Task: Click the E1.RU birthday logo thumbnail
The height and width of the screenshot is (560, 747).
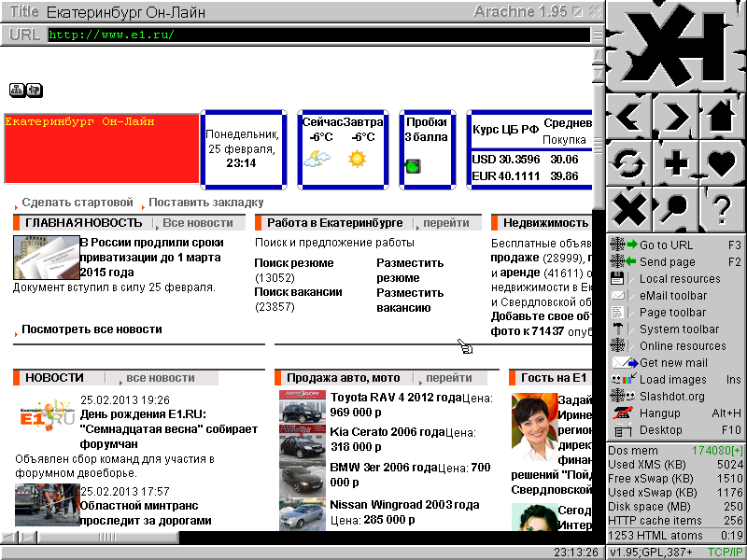Action: (x=47, y=416)
